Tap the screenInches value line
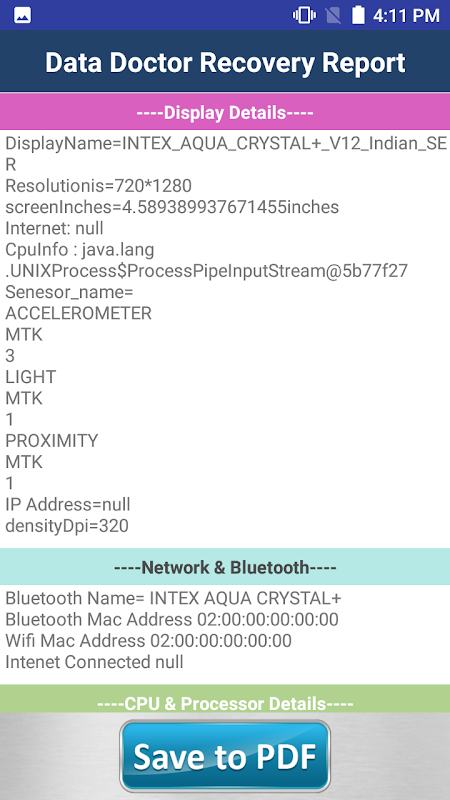Image resolution: width=450 pixels, height=800 pixels. pyautogui.click(x=172, y=207)
